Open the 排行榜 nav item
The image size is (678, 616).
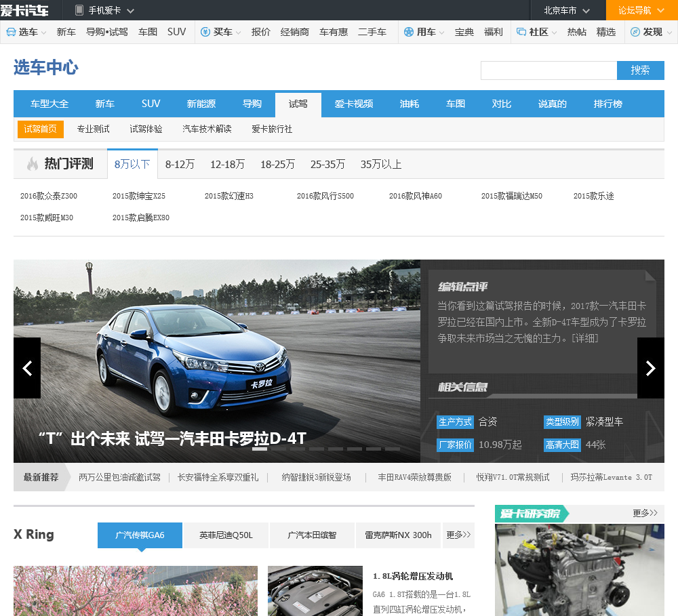pos(608,104)
